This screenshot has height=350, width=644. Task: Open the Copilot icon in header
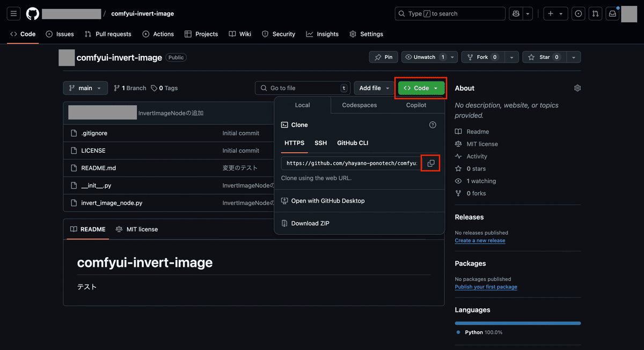(516, 13)
